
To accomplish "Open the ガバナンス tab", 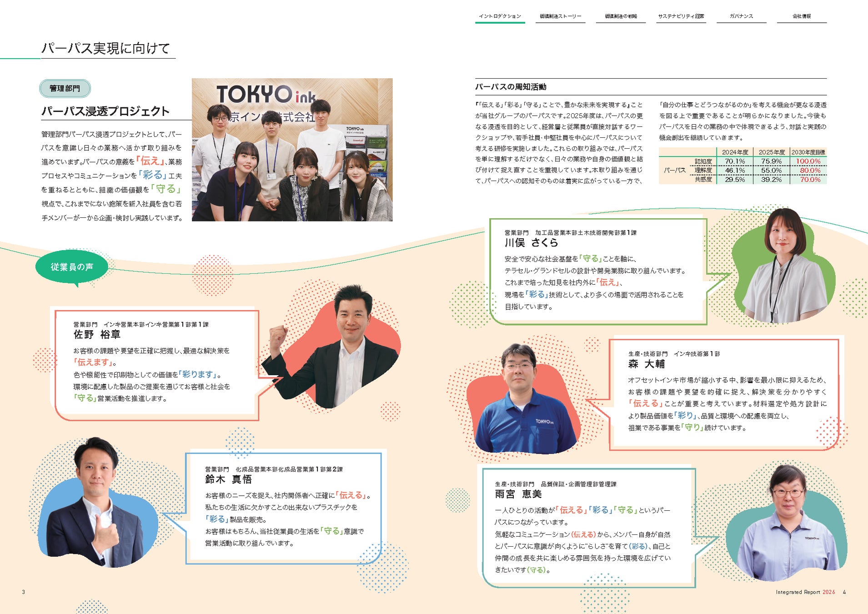I will pos(742,16).
